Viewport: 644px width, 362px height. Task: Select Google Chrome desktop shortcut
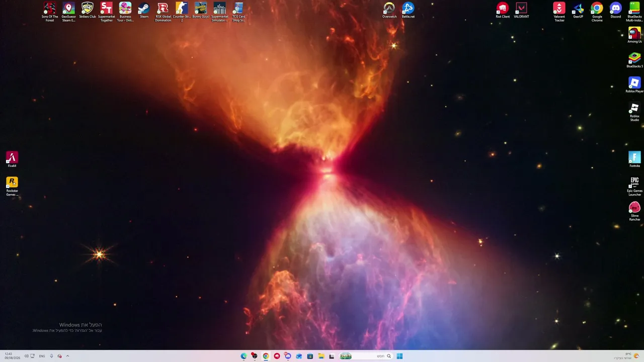click(x=597, y=12)
